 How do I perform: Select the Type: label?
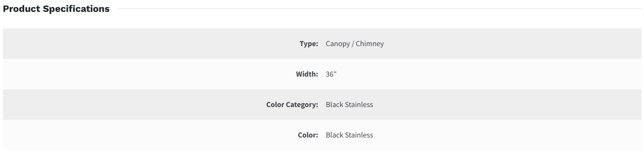309,44
